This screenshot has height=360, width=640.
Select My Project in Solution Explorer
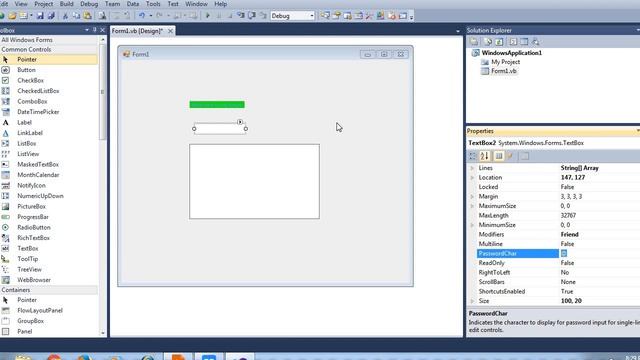click(505, 62)
